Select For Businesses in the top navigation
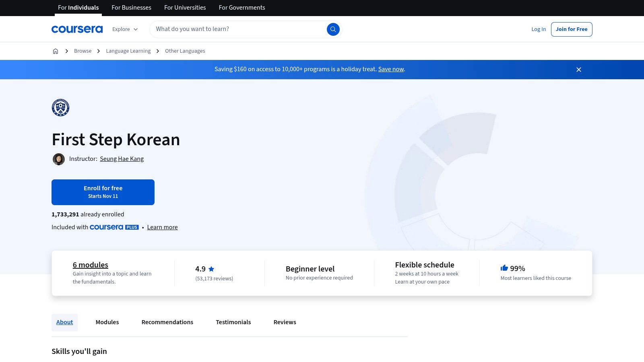Image resolution: width=644 pixels, height=362 pixels. [x=131, y=8]
